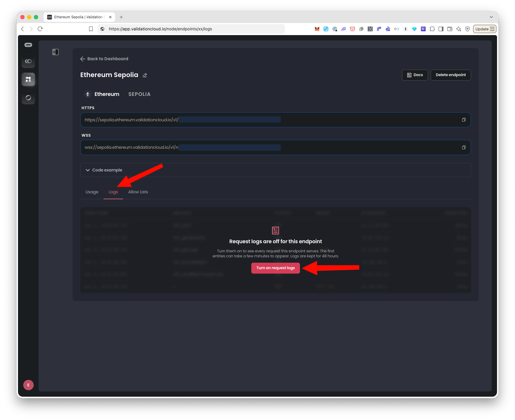The height and width of the screenshot is (420, 515).
Task: Open the user avatar E
Action: click(x=28, y=385)
